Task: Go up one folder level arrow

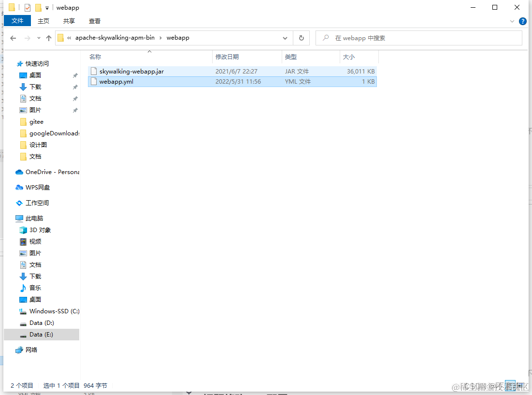Action: (48, 38)
